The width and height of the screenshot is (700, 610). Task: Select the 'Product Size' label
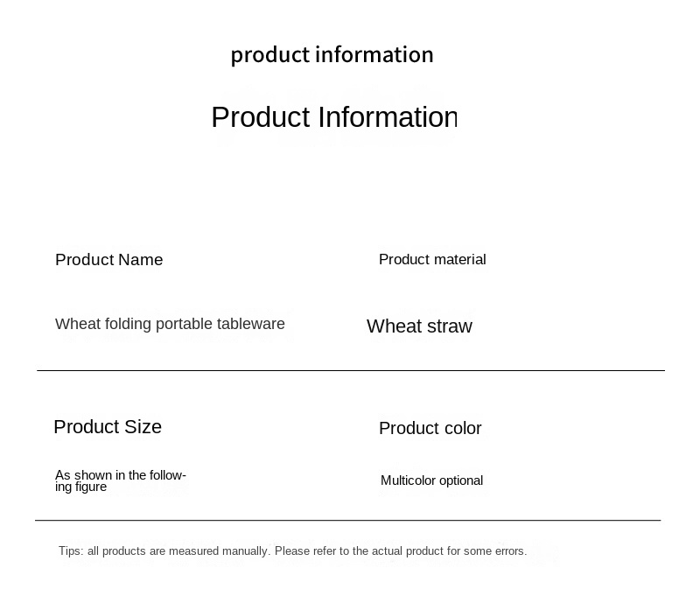pos(108,427)
